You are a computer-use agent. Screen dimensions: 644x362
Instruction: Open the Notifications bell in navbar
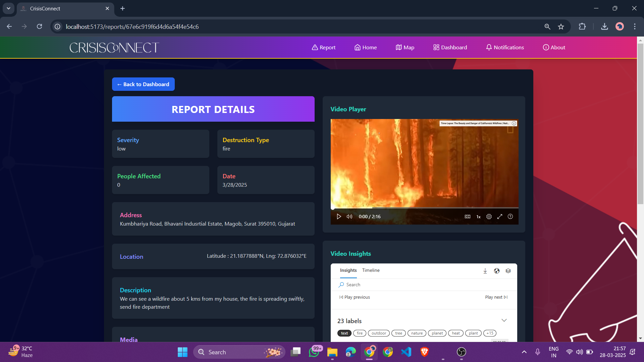[505, 47]
